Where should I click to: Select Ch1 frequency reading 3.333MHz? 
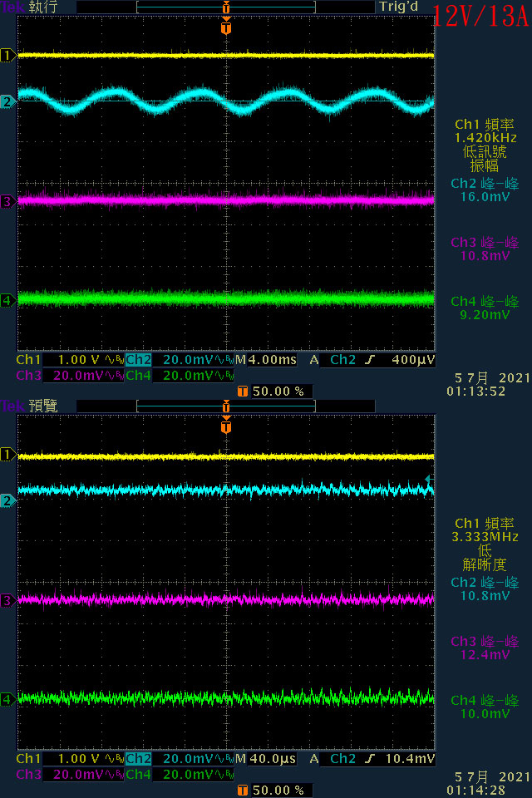point(485,537)
